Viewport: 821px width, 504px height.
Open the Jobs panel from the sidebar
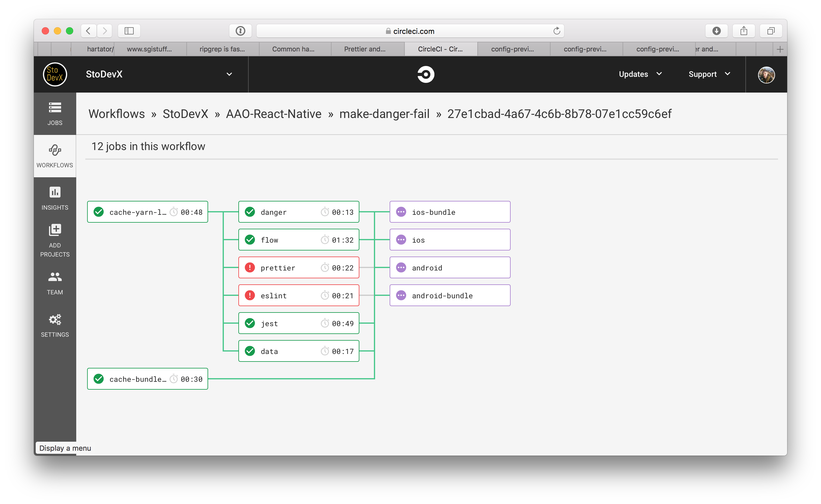coord(54,114)
